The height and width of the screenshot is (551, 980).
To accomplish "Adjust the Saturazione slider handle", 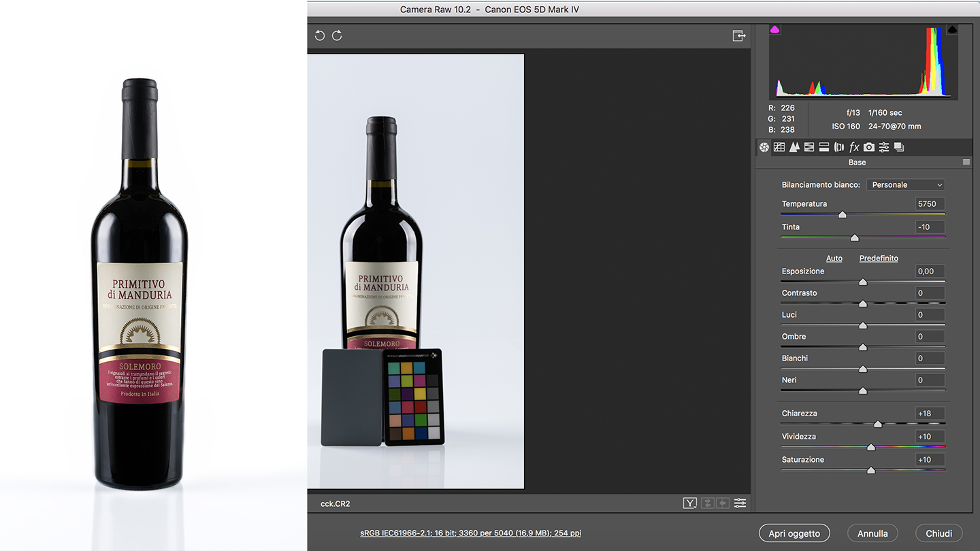I will tap(871, 471).
